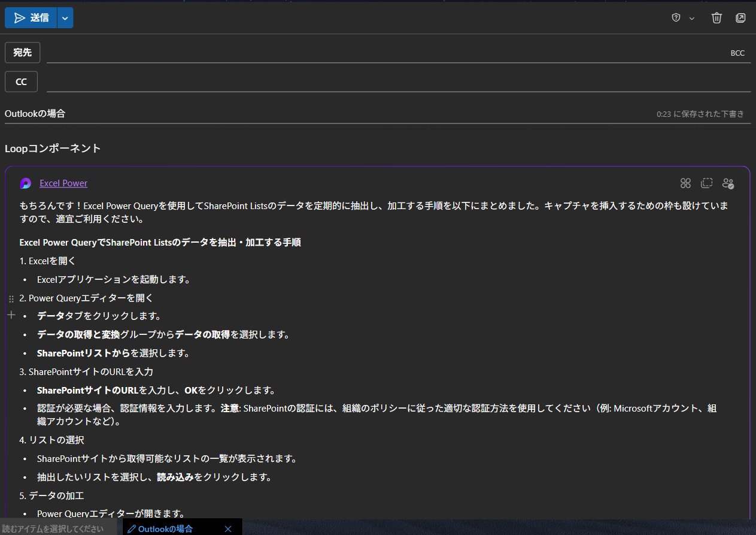Open the address book with 宛先 button
This screenshot has height=535, width=756.
point(22,52)
